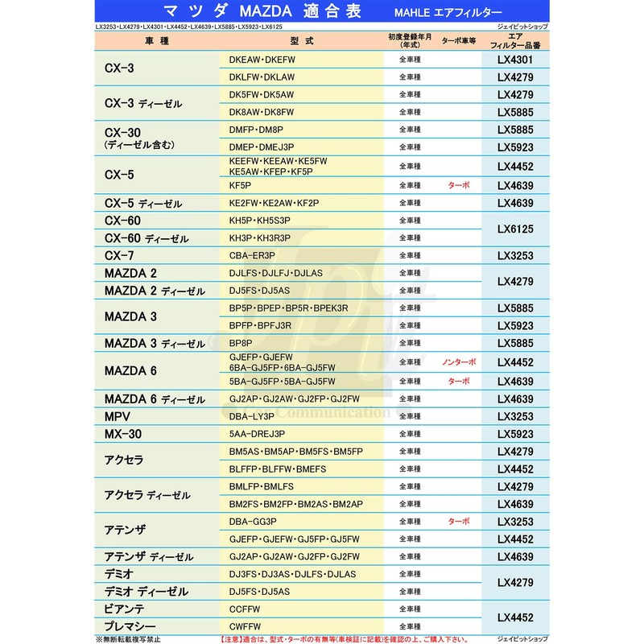Select the CX-7 vehicle cell

click(x=157, y=255)
